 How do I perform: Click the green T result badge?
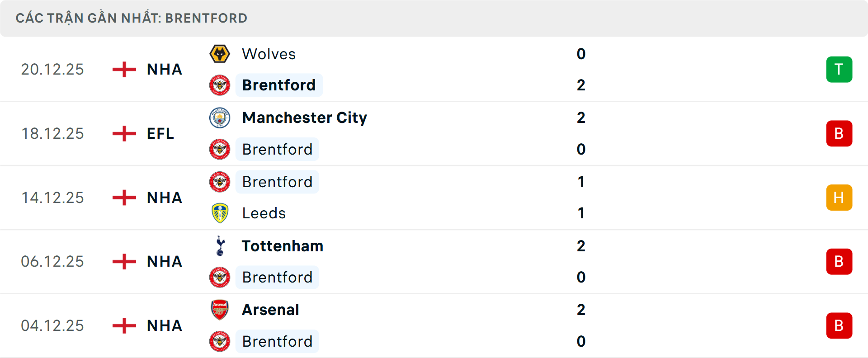click(839, 69)
